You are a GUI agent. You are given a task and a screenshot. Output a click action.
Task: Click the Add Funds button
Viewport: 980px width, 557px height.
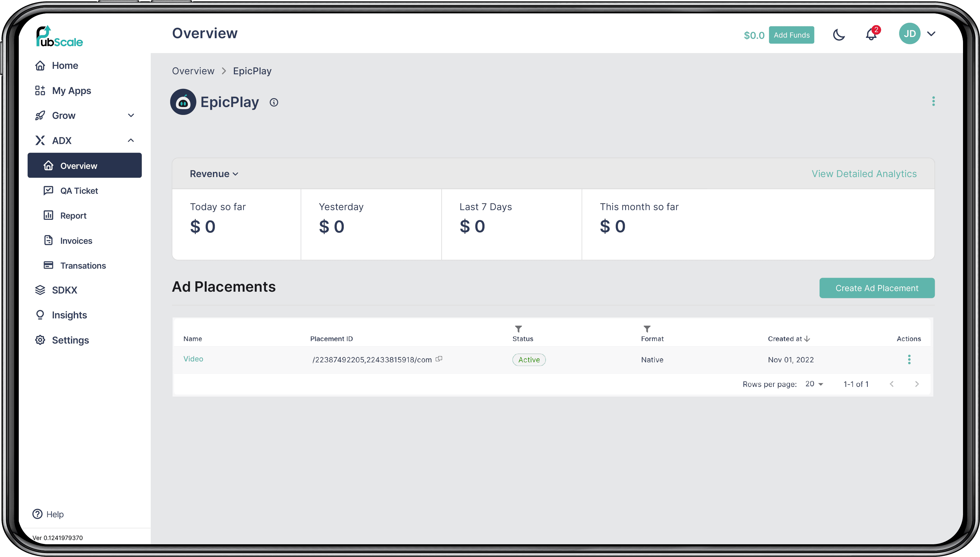tap(791, 35)
